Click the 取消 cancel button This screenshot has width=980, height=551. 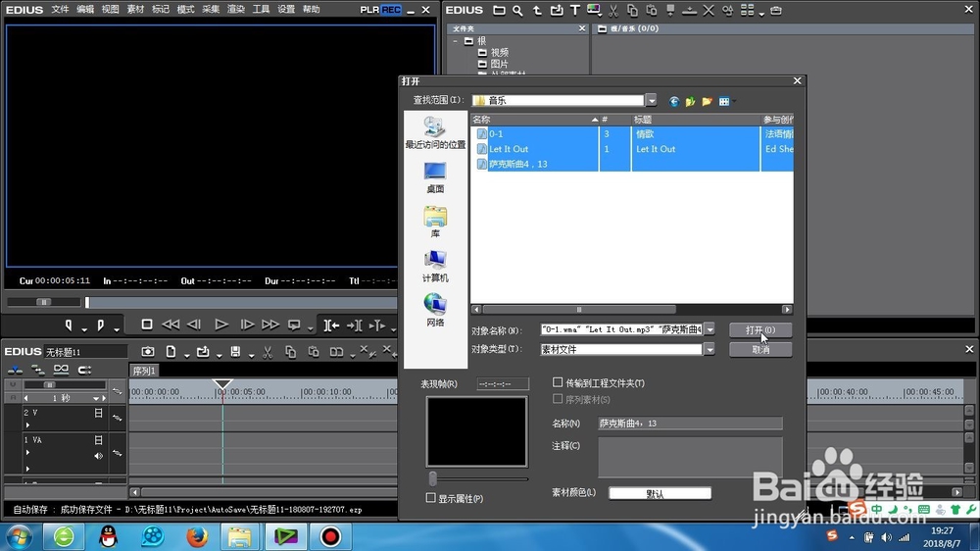tap(760, 350)
